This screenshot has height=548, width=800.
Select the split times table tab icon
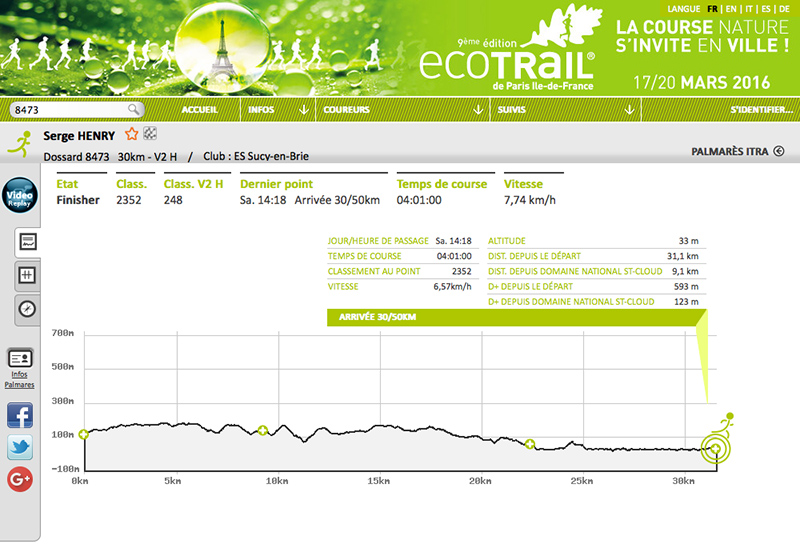point(27,275)
